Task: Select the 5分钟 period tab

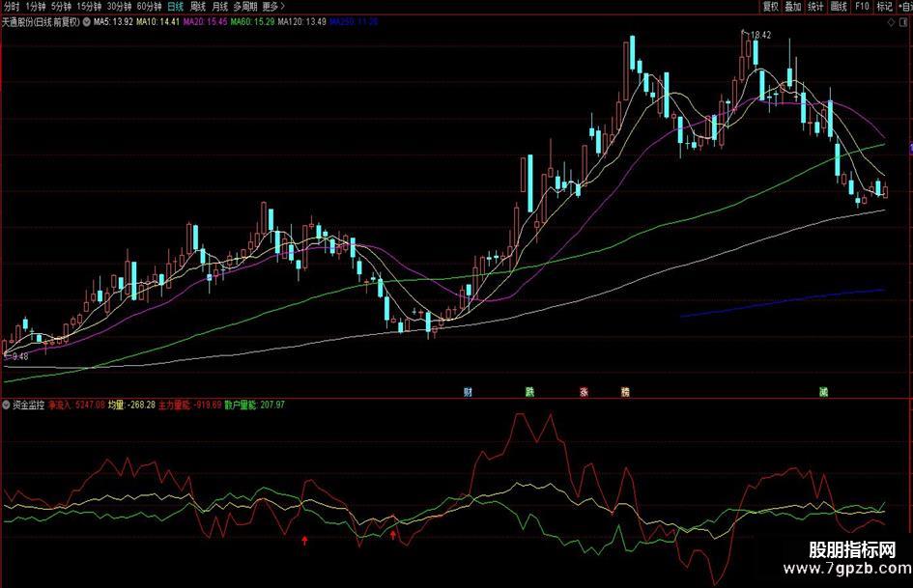Action: click(61, 7)
